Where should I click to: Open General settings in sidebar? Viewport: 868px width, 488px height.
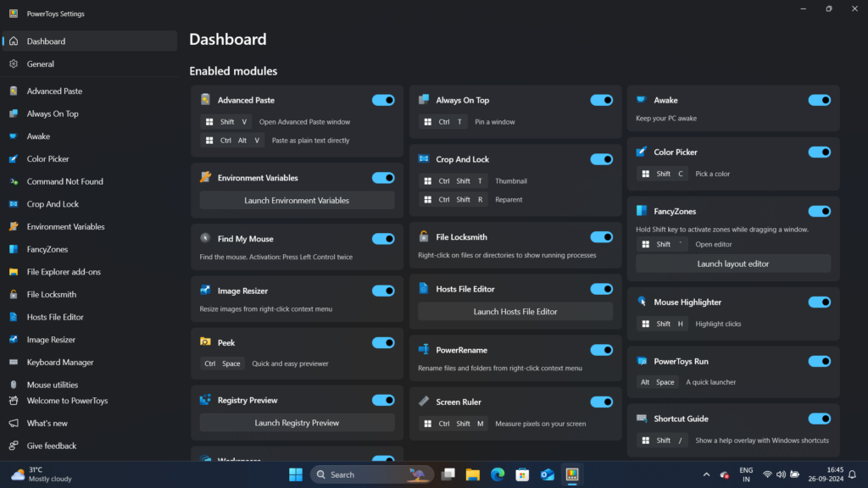(90, 64)
